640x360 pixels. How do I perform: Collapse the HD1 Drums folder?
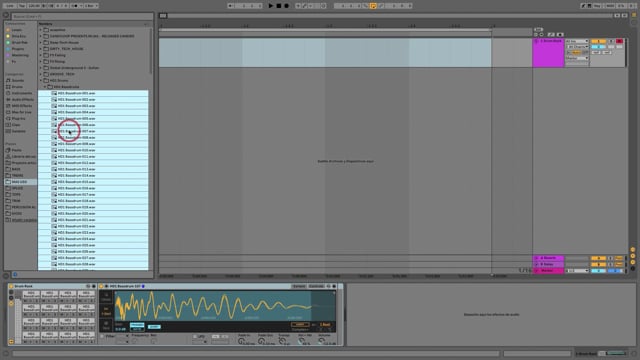point(41,80)
